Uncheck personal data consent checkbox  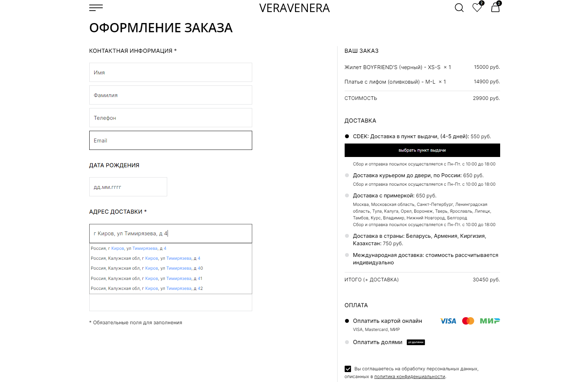(348, 369)
